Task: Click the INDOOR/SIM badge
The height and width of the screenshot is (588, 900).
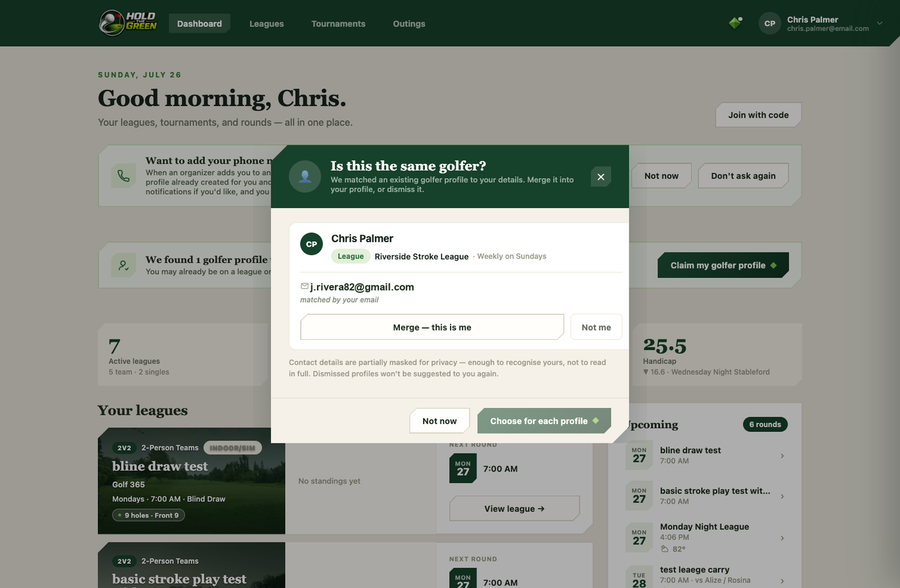Action: [233, 448]
